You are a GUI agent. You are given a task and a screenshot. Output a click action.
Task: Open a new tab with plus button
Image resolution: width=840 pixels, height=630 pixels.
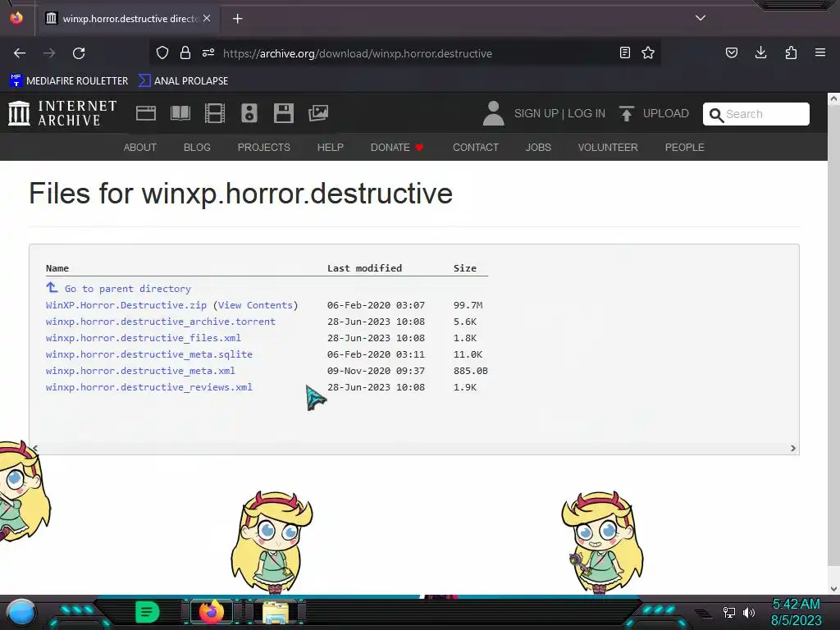click(x=237, y=19)
